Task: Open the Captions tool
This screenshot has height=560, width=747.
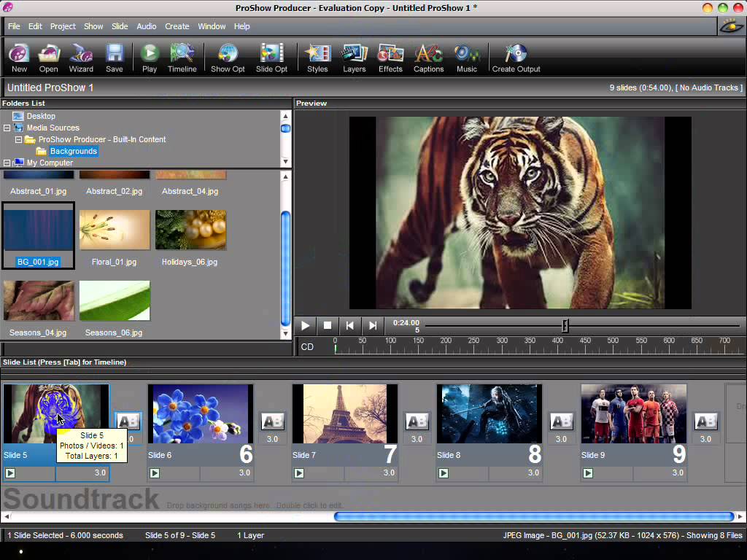Action: 429,58
